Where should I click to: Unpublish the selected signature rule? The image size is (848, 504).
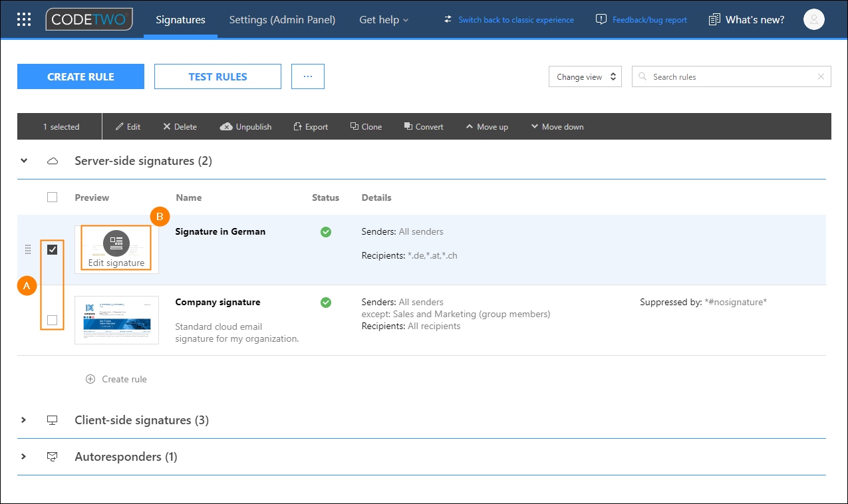245,126
